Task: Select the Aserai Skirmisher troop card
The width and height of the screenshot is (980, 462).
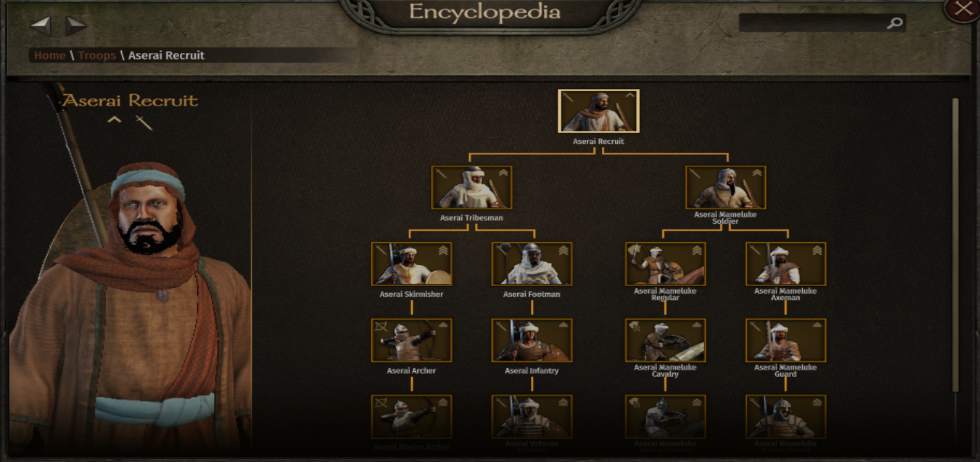Action: pos(412,264)
